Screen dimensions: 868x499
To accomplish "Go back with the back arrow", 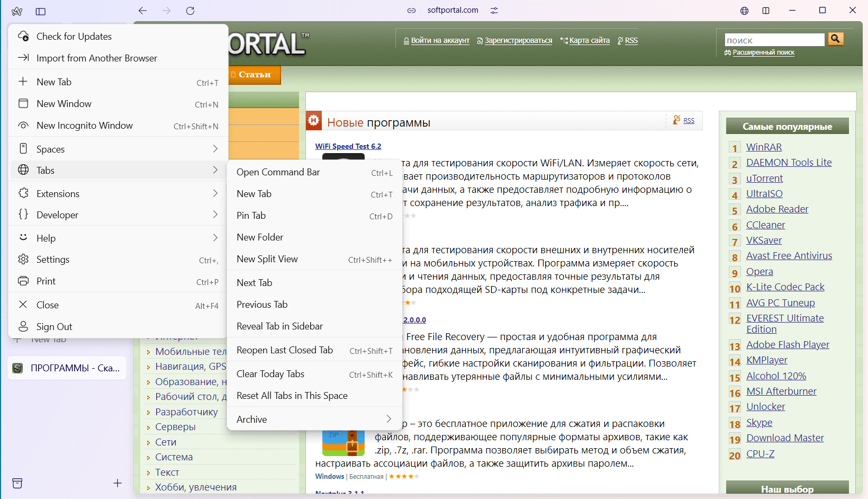I will (x=142, y=11).
